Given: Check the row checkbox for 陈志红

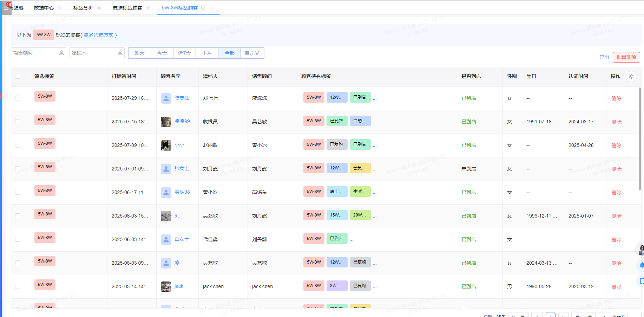Looking at the screenshot, I should [x=17, y=98].
